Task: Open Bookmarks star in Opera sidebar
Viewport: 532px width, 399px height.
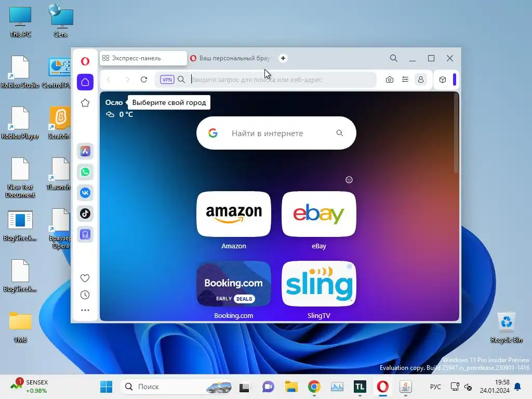Action: [85, 103]
